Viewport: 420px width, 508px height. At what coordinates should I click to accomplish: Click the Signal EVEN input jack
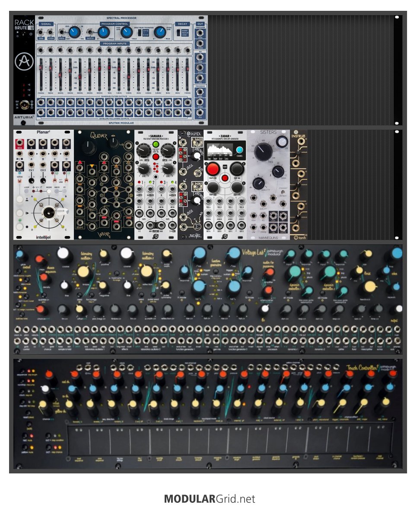51,32
